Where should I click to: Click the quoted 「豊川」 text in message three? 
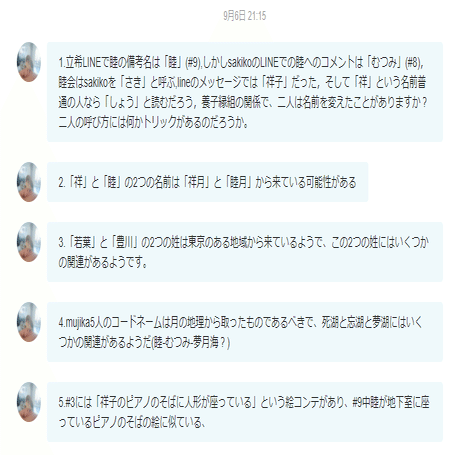coord(125,242)
